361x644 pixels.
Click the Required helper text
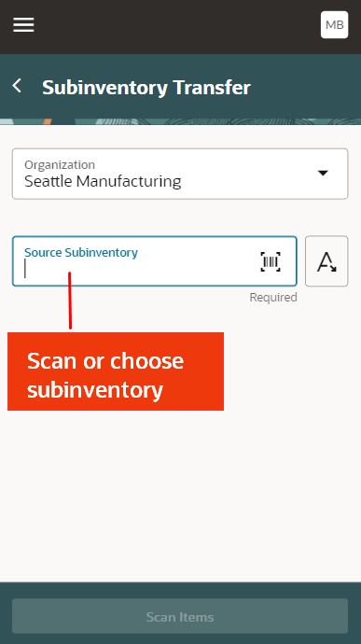pos(273,298)
